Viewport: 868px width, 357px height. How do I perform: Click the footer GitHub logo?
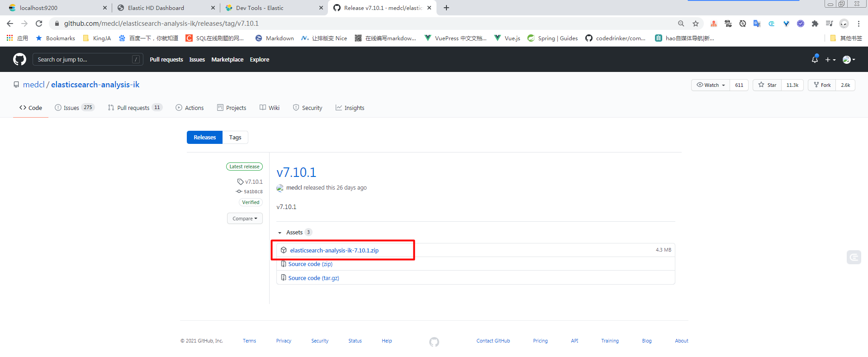click(x=434, y=342)
